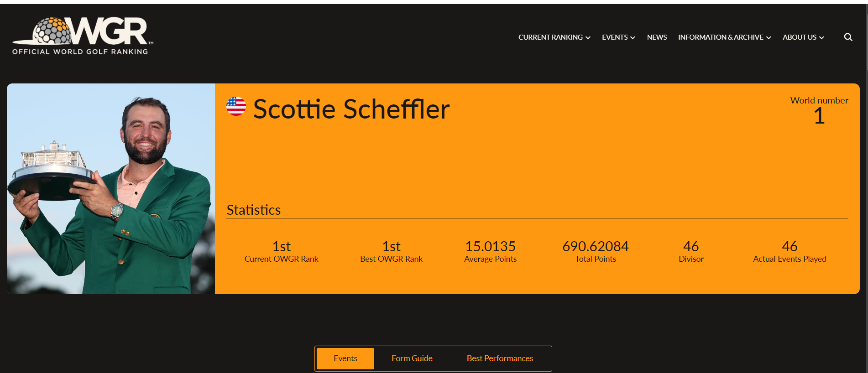Click the Scottie Scheffler name heading
This screenshot has width=868, height=373.
click(x=351, y=109)
